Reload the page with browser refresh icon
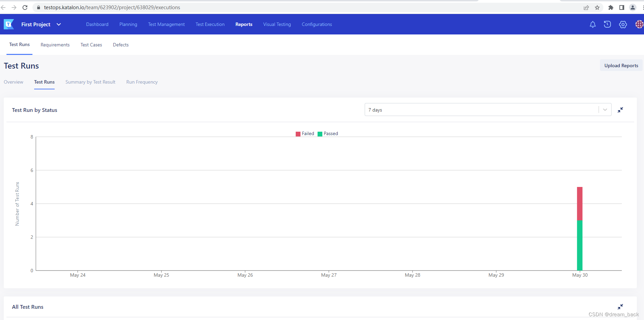 click(25, 8)
